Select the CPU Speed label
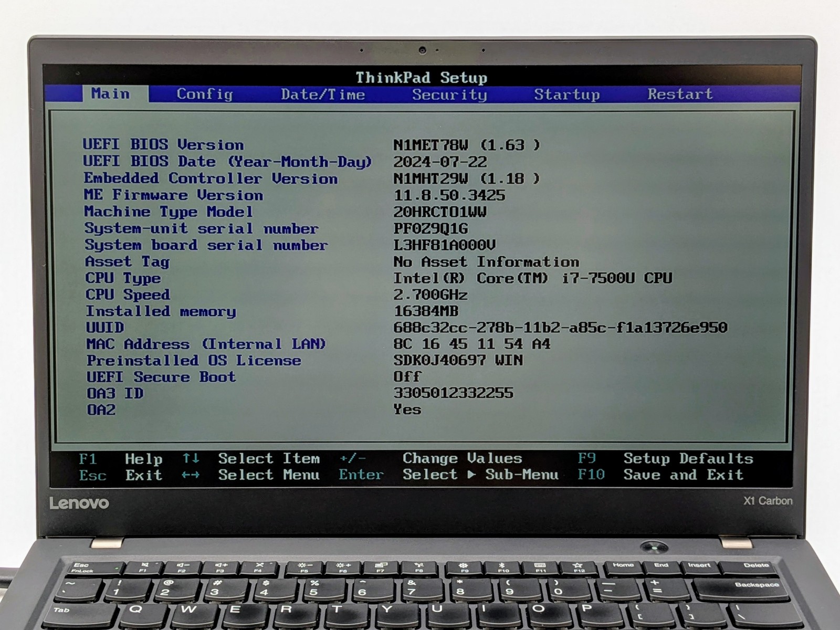The height and width of the screenshot is (630, 840). point(128,295)
